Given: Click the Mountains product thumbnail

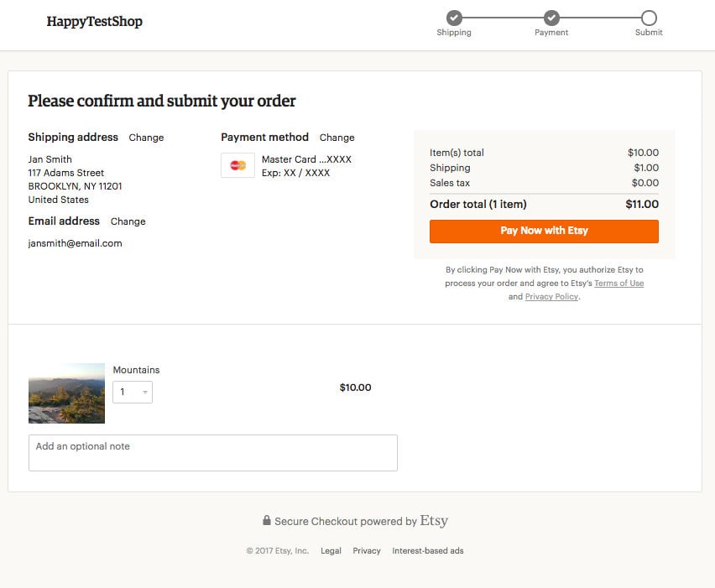Looking at the screenshot, I should point(66,393).
